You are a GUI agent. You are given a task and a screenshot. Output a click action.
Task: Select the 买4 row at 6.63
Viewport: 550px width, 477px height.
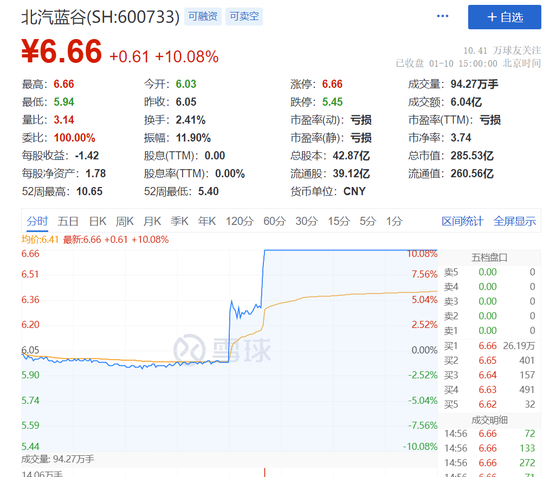tap(489, 390)
